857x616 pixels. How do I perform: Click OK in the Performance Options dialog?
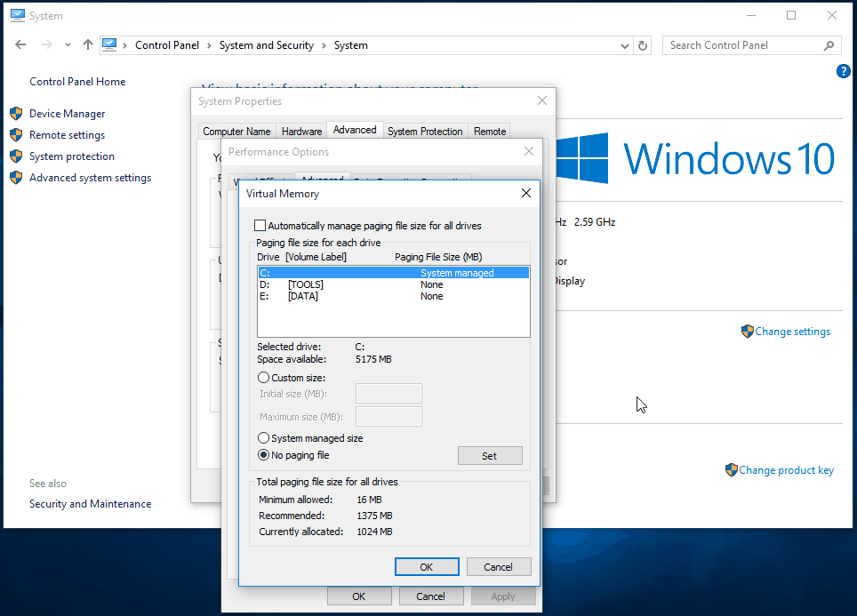pyautogui.click(x=359, y=596)
